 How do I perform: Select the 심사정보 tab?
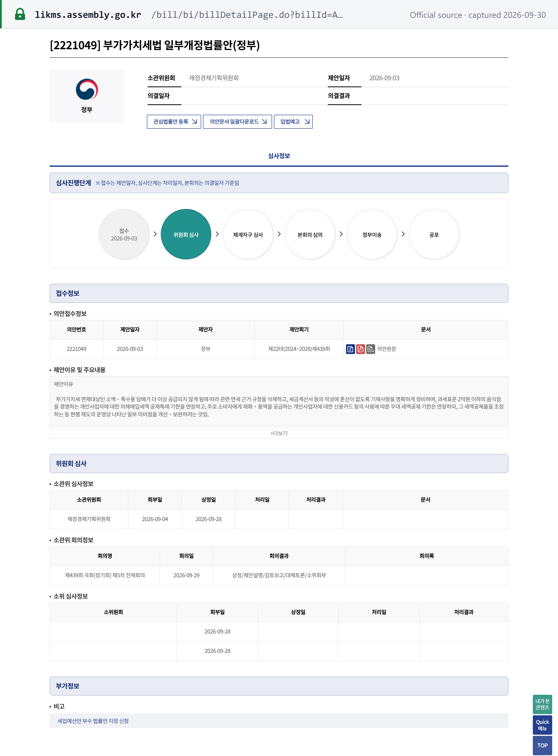(279, 156)
